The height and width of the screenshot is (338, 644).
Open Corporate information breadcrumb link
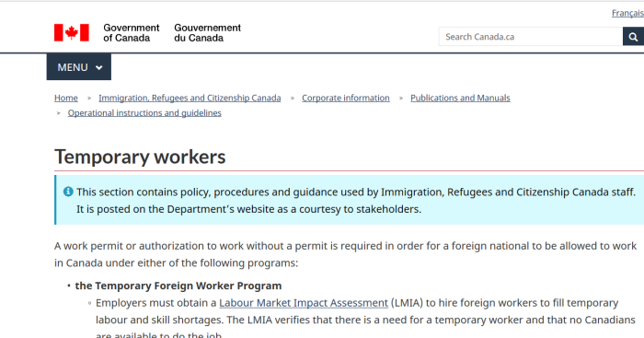[x=346, y=98]
